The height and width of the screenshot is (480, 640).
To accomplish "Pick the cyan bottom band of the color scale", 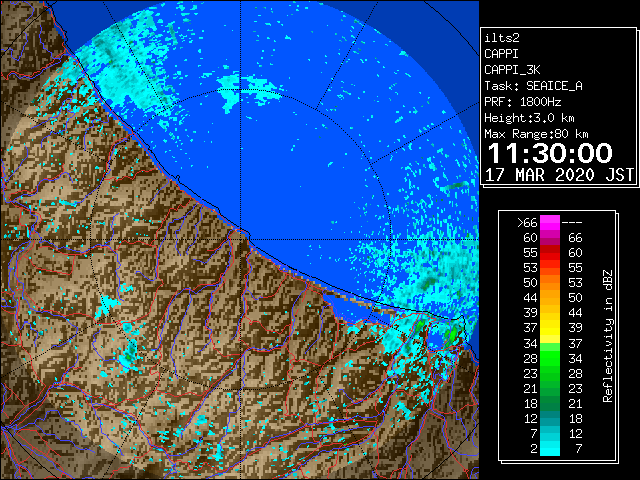I will pos(550,449).
